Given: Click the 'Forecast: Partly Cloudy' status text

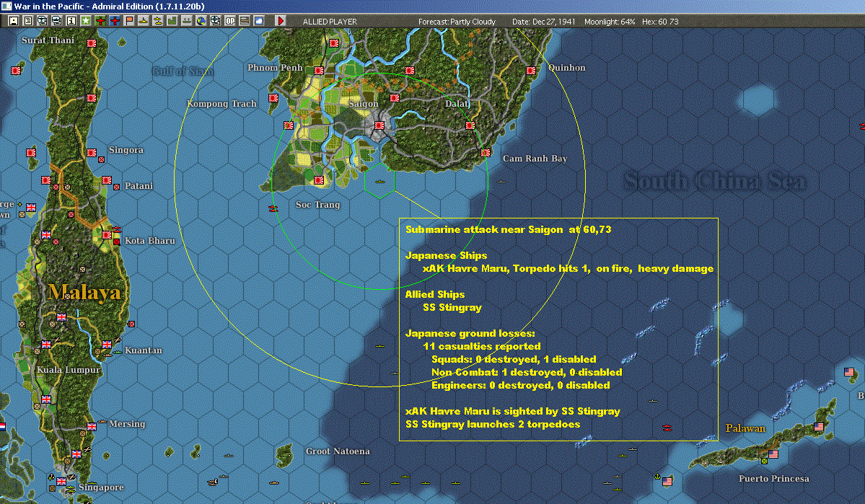Looking at the screenshot, I should [x=457, y=22].
